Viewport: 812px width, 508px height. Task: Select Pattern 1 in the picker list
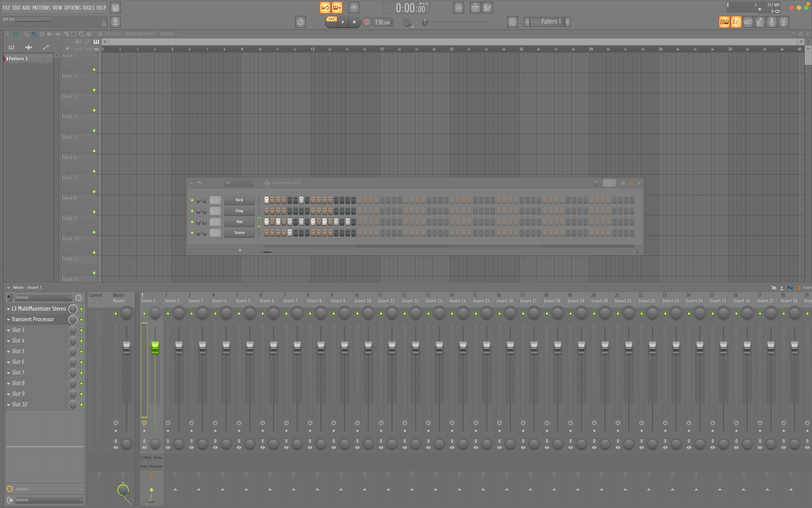pyautogui.click(x=28, y=58)
